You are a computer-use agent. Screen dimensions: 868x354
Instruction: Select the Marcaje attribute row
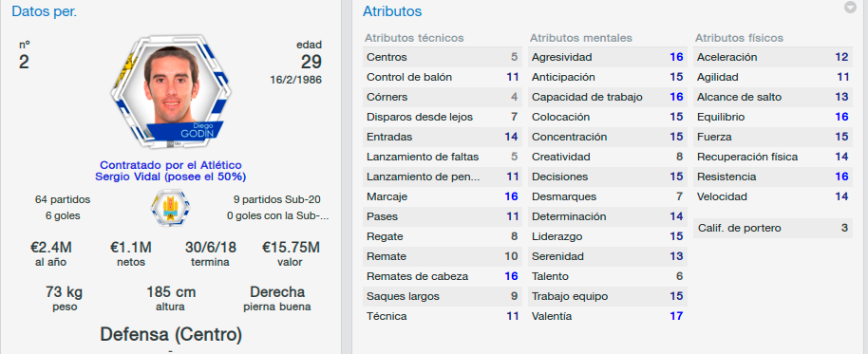[x=443, y=196]
